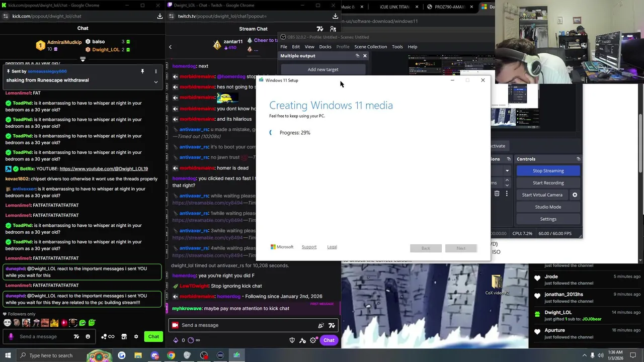The height and width of the screenshot is (362, 644).
Task: Click the Twitch channel points circle icon
Action: pyautogui.click(x=191, y=340)
